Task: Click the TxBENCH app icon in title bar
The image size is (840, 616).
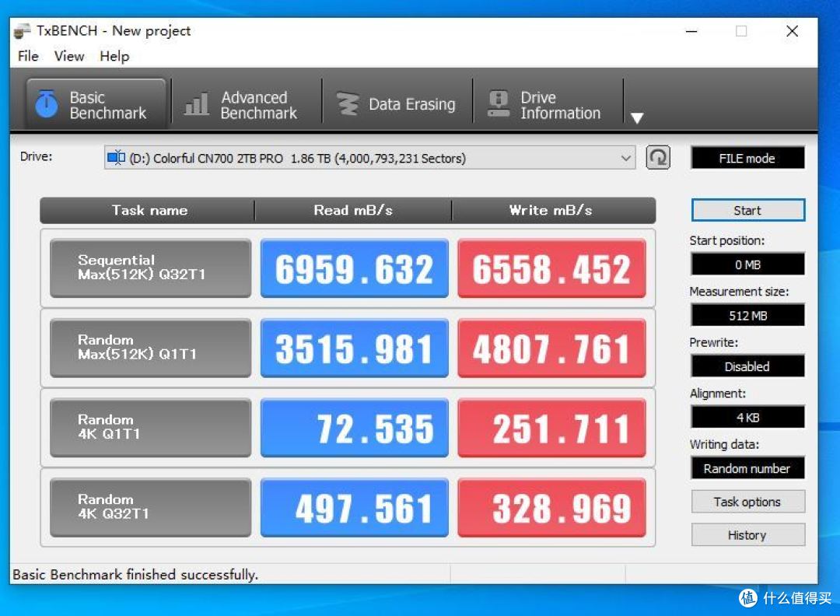Action: tap(22, 30)
